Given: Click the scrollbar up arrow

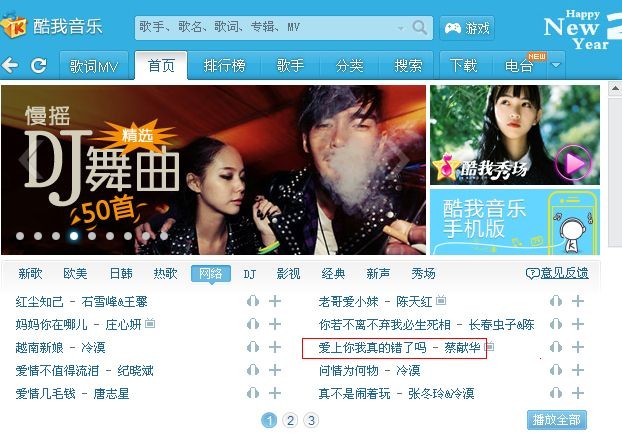Looking at the screenshot, I should coord(615,89).
